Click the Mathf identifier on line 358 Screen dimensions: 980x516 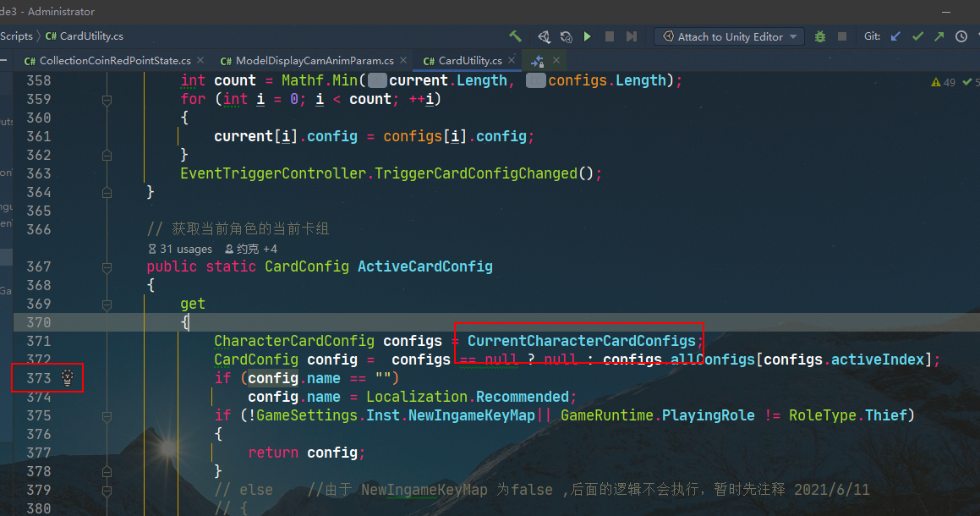tap(303, 80)
